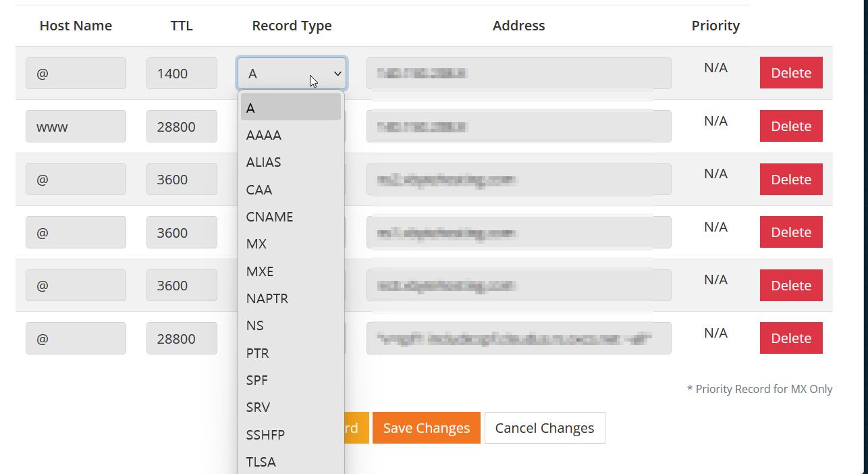
Task: Delete the www host record
Action: click(790, 126)
